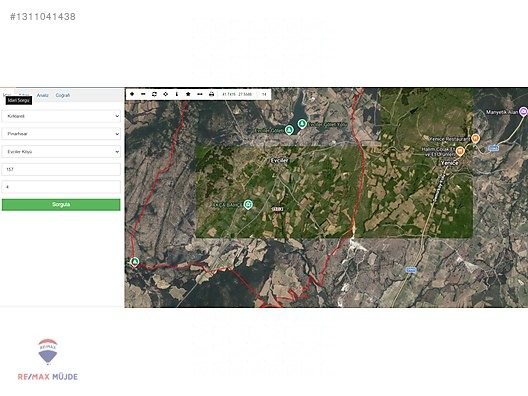Click the park pin at the map's left edge
The image size is (528, 396).
134,261
